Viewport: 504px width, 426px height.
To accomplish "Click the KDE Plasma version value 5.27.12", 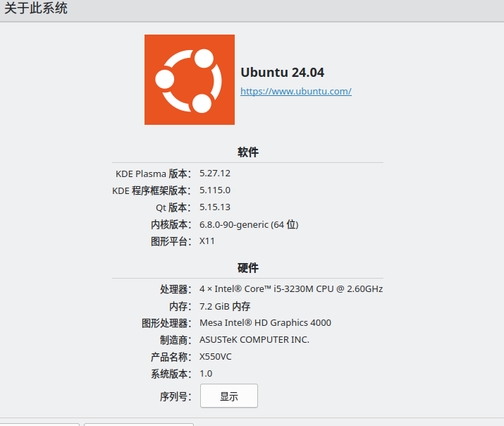I will [215, 173].
